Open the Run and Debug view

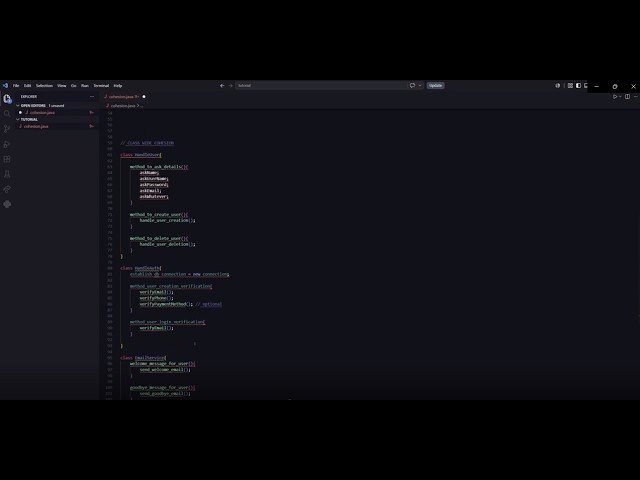[x=7, y=144]
